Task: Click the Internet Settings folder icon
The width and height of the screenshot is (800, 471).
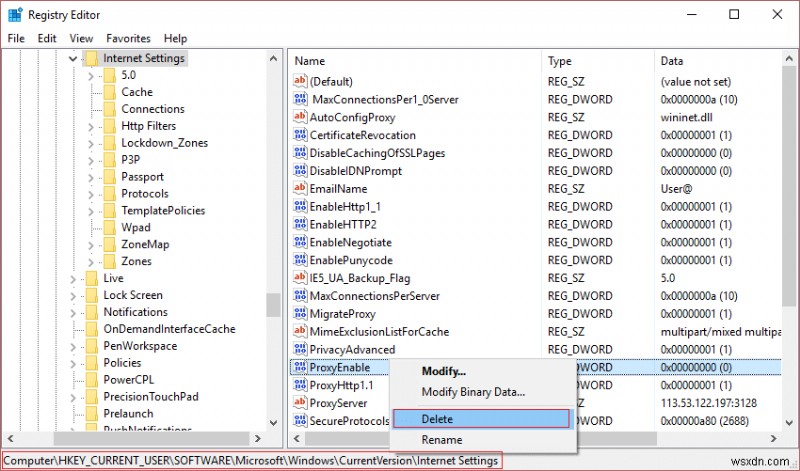Action: 92,58
